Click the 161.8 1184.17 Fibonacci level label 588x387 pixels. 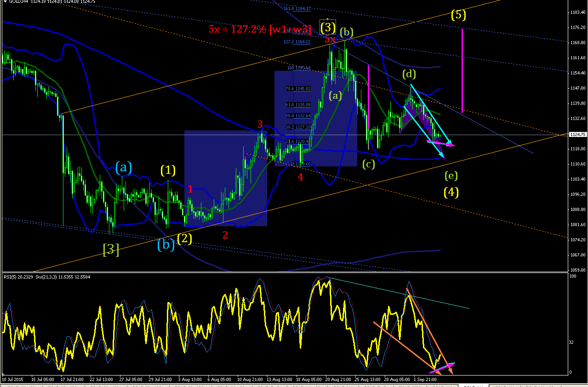(x=297, y=8)
